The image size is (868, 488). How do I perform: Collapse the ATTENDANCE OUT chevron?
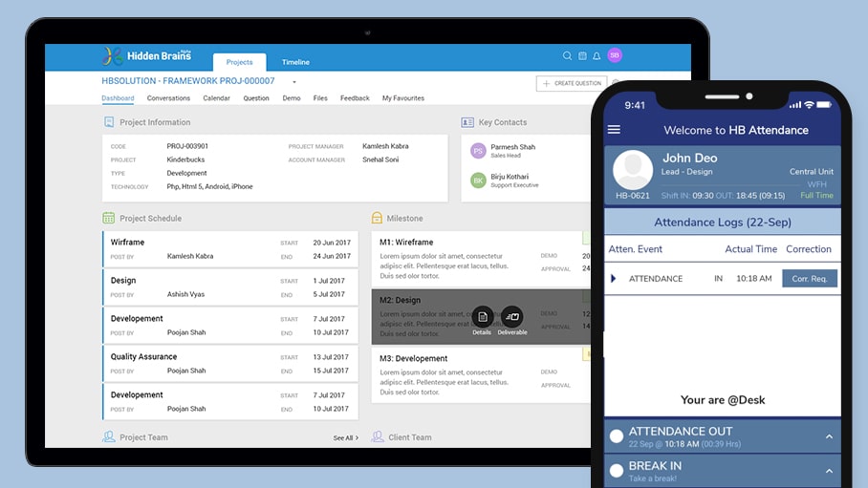coord(829,436)
